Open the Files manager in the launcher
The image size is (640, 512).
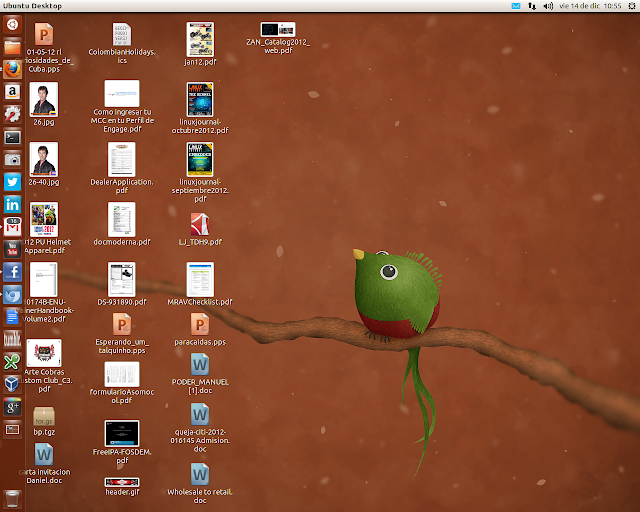[x=12, y=47]
